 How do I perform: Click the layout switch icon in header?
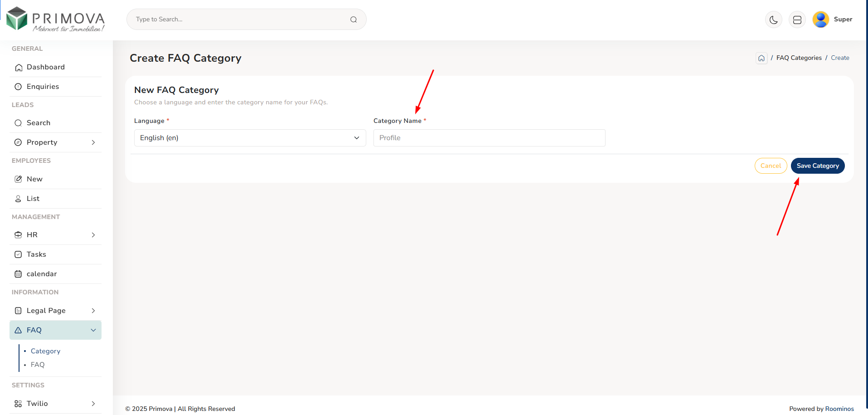pos(797,20)
